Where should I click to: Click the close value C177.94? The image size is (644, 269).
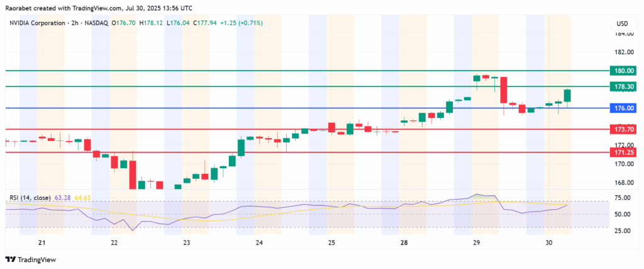tap(206, 23)
